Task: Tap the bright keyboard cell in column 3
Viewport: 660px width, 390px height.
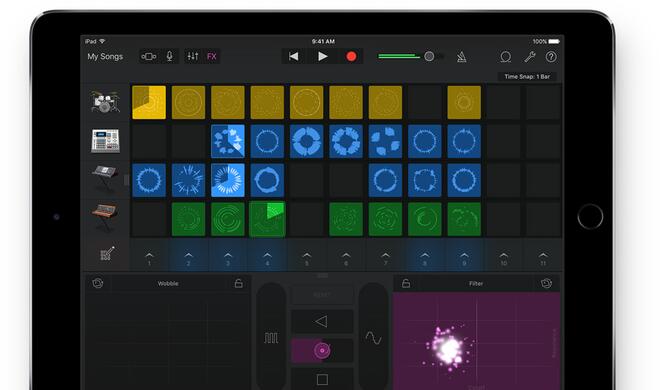Action: pyautogui.click(x=228, y=180)
